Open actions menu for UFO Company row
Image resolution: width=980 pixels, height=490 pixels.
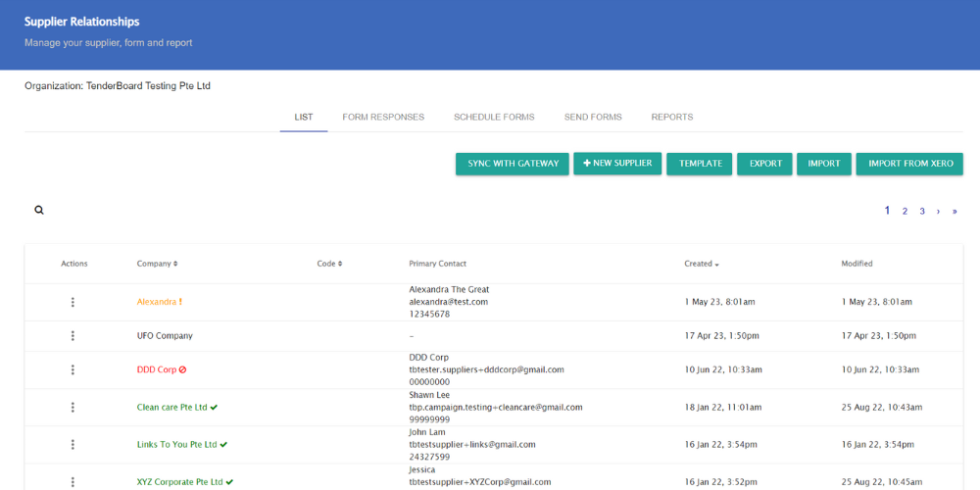[73, 336]
